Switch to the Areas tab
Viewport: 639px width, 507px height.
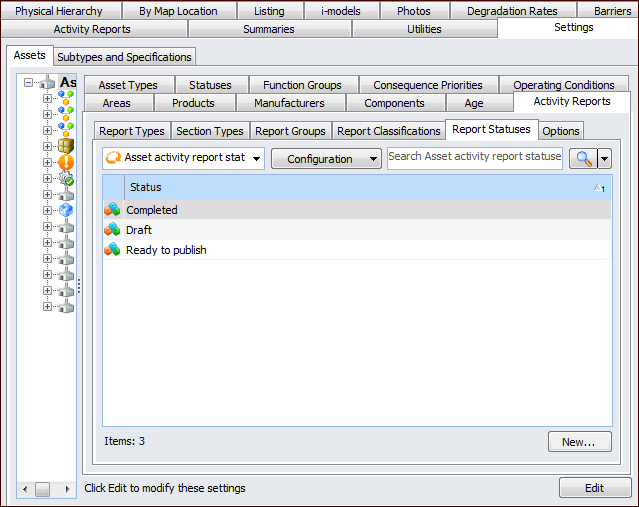tap(117, 103)
